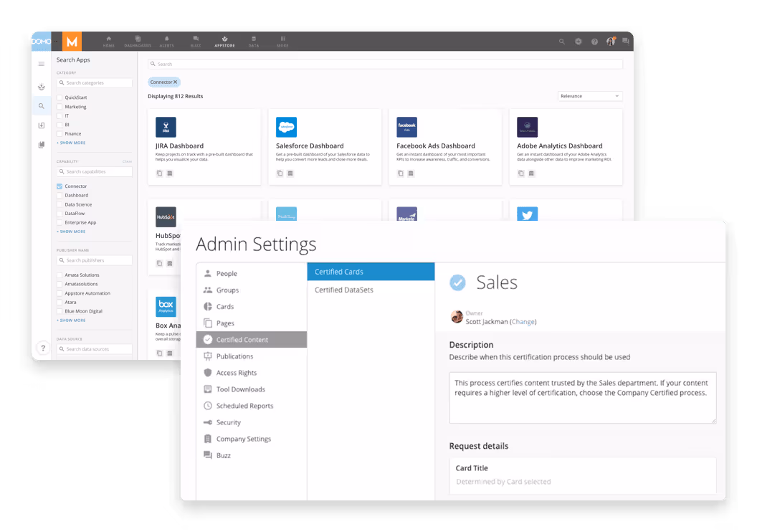
Task: Click the plus add icon in top bar
Action: (x=579, y=42)
